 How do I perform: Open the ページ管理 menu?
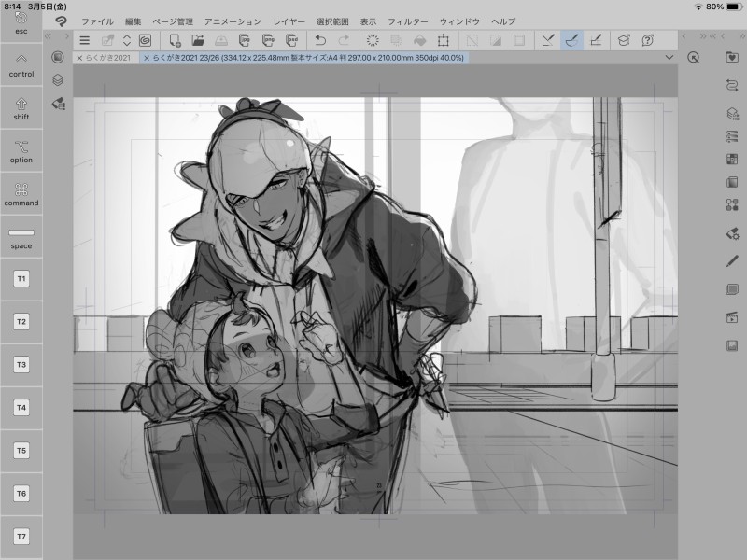173,21
